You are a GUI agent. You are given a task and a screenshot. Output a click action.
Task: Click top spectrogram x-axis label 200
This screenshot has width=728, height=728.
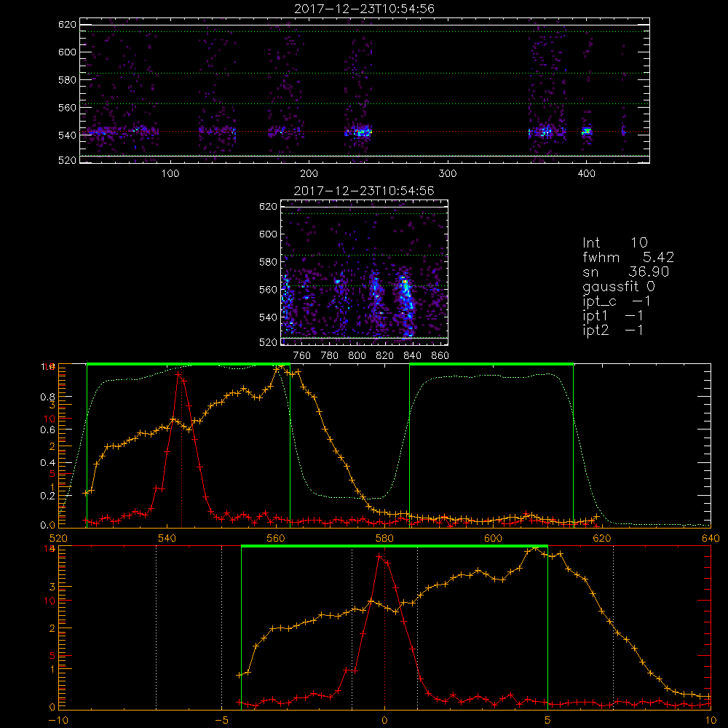point(309,174)
